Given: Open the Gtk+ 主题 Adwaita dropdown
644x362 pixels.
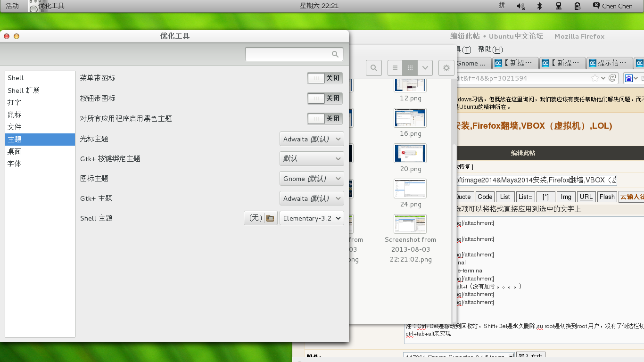Looking at the screenshot, I should point(312,198).
